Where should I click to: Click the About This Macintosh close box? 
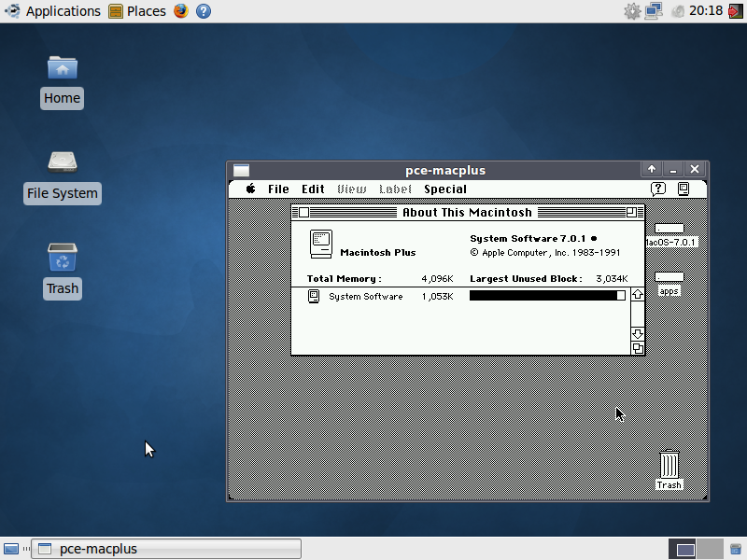tap(304, 213)
